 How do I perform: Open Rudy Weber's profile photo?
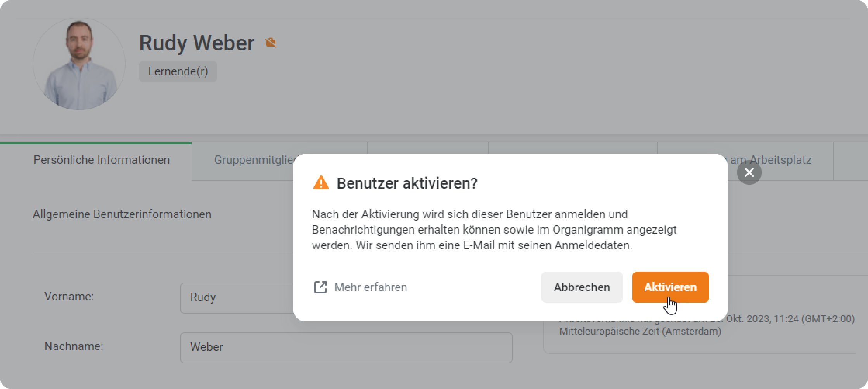point(79,64)
